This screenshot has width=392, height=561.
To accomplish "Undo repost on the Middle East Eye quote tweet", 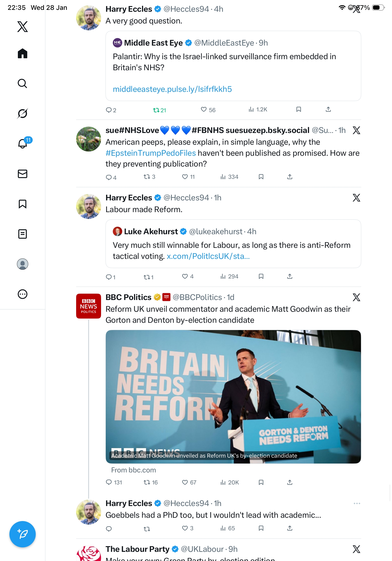I will click(159, 110).
